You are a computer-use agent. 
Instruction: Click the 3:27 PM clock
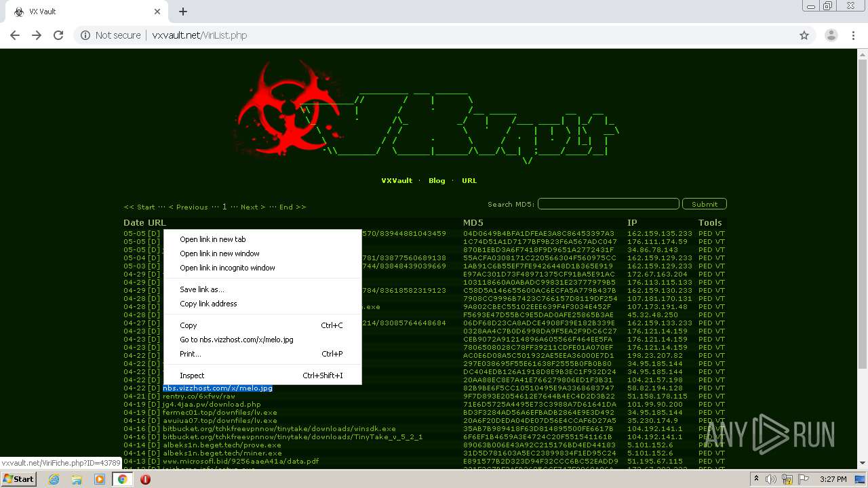tap(833, 479)
